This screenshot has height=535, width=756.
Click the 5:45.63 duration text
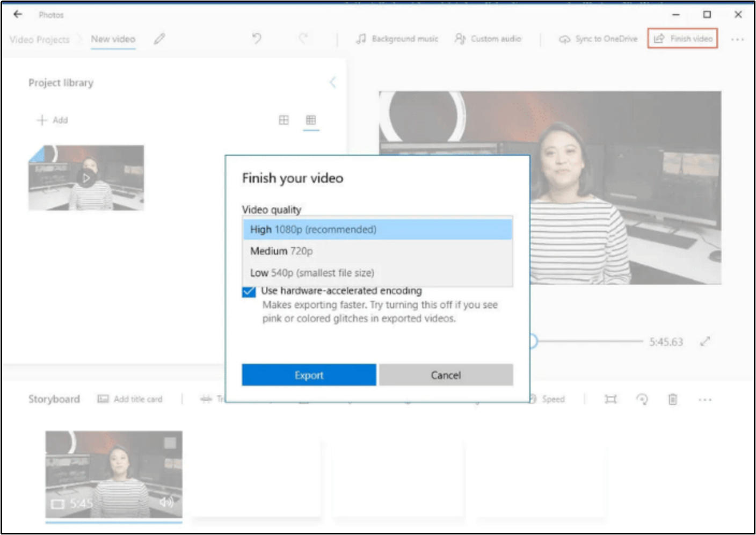point(666,342)
